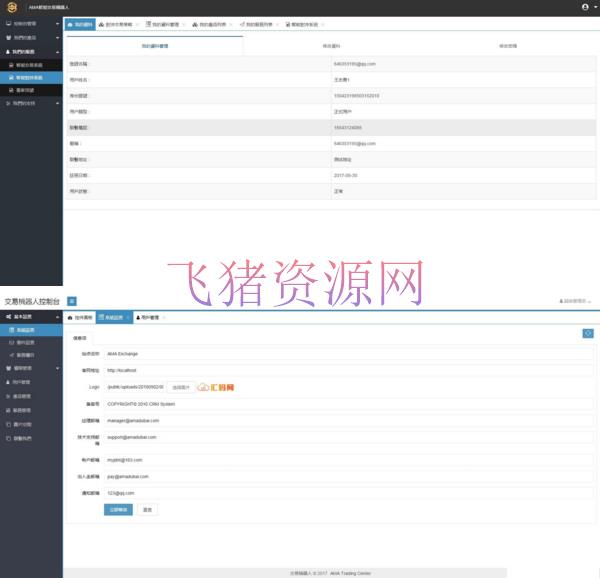Toggle sidebar with the blue hamburger button
600x578 pixels.
pos(72,300)
